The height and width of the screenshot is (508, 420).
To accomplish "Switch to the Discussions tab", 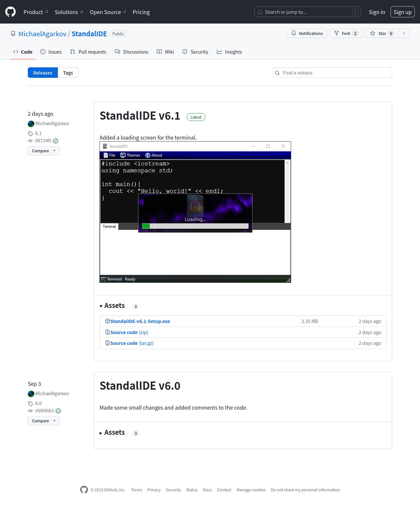I will (x=131, y=52).
